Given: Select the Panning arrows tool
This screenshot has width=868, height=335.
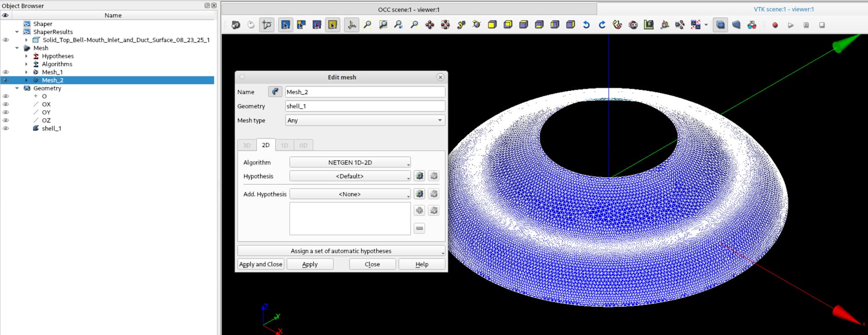Looking at the screenshot, I should (429, 25).
